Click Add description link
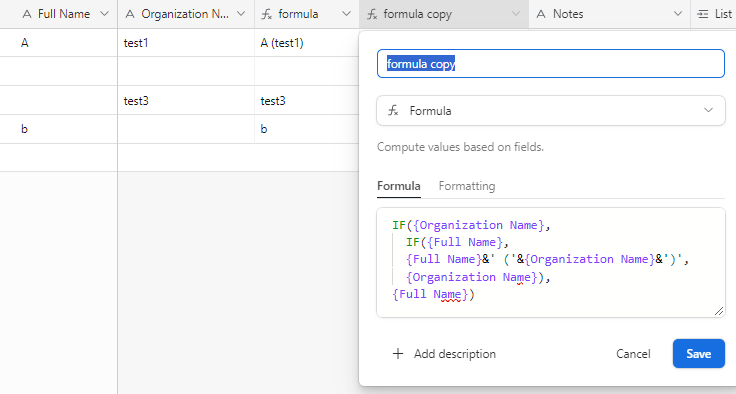736x394 pixels. pyautogui.click(x=454, y=354)
